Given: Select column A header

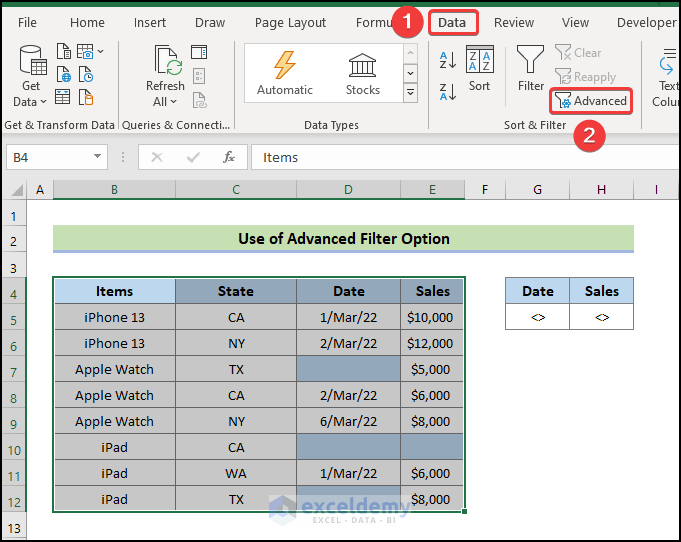Looking at the screenshot, I should point(40,190).
